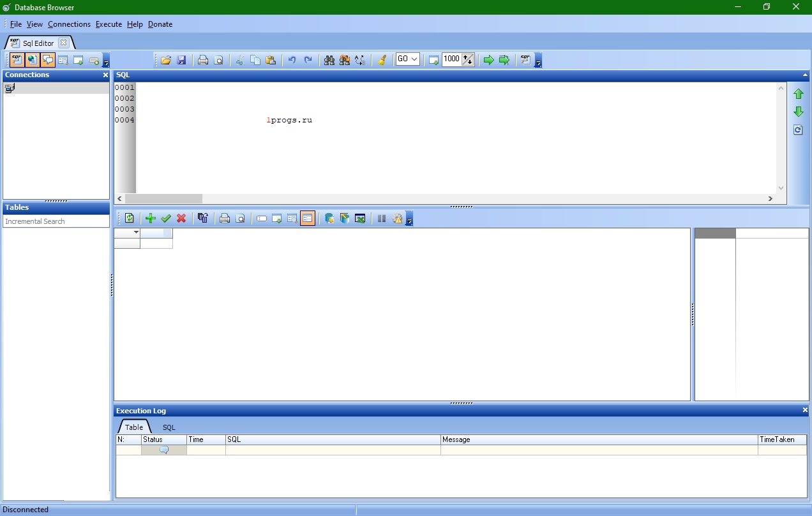This screenshot has width=812, height=516.
Task: Toggle the connections globe panel button
Action: [33, 60]
